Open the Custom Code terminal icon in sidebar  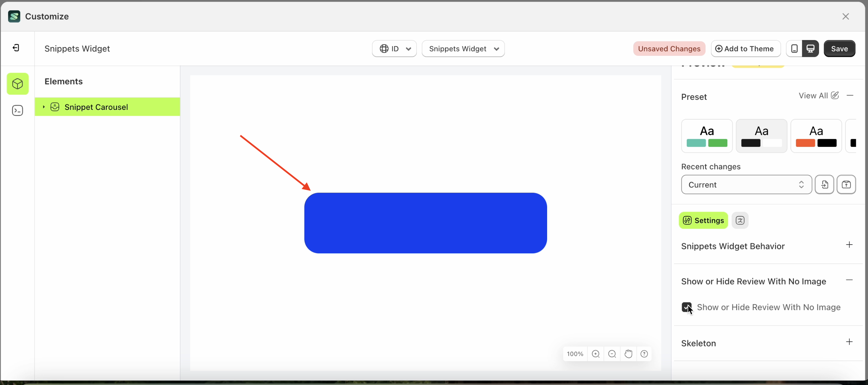click(x=17, y=110)
